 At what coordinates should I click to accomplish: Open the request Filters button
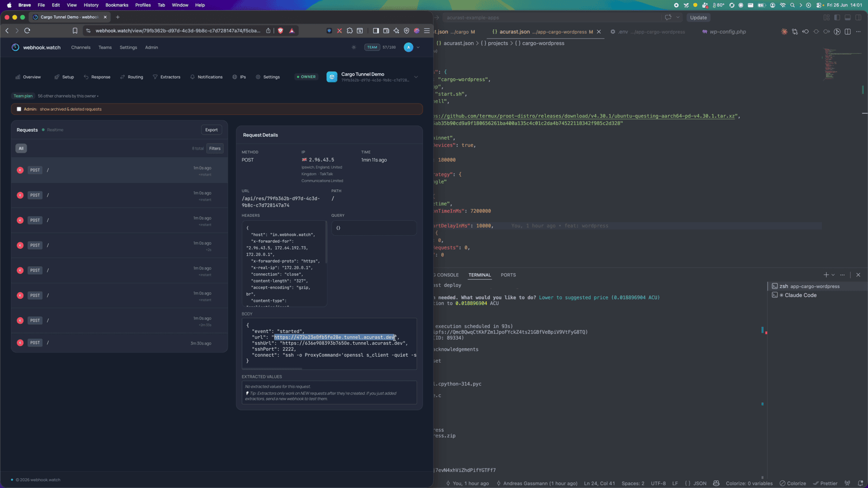click(215, 148)
